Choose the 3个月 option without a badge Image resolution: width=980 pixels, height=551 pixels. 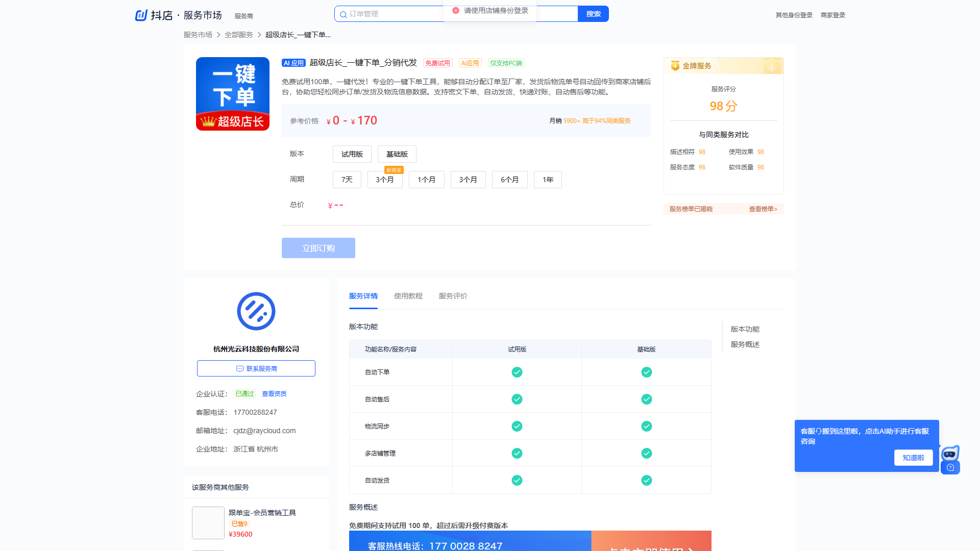tap(468, 180)
